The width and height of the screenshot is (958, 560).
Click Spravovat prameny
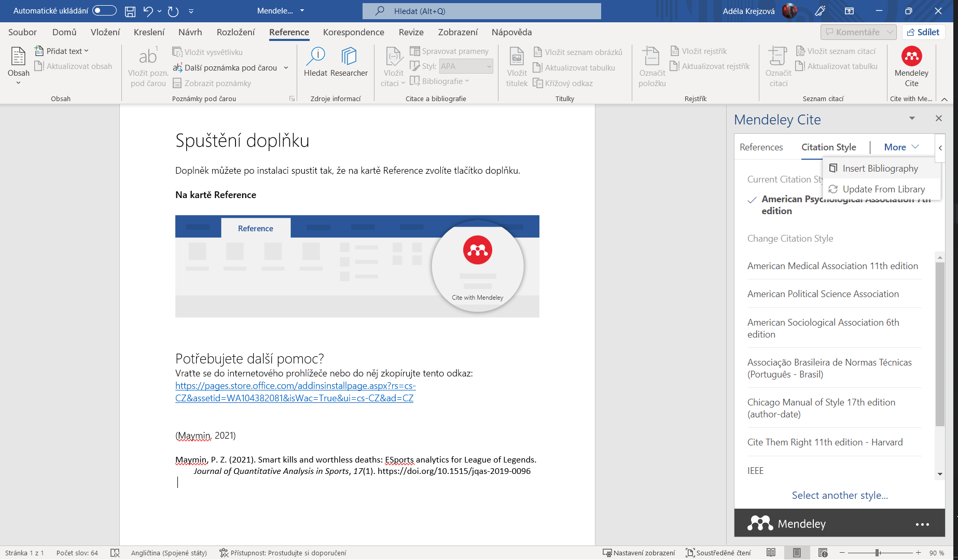(x=449, y=51)
